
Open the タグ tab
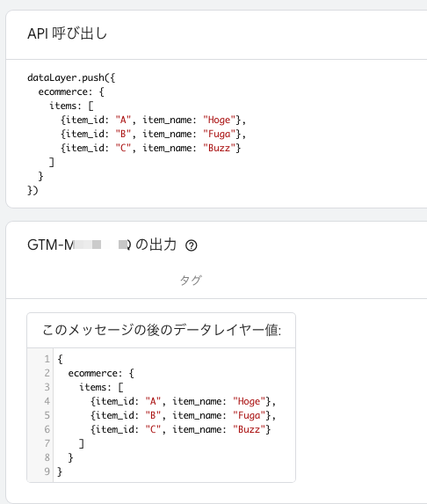191,280
